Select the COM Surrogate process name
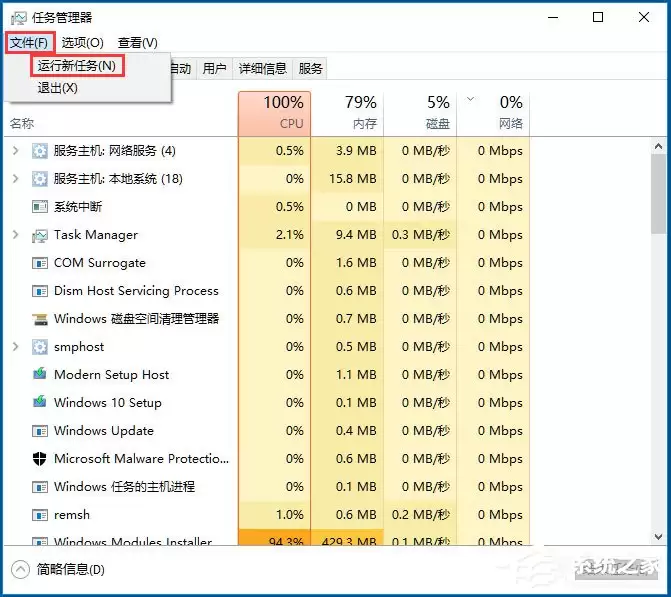 click(x=100, y=263)
